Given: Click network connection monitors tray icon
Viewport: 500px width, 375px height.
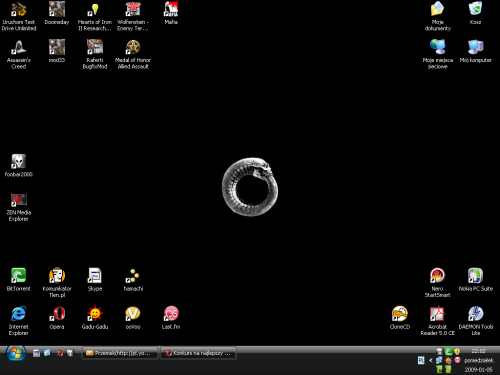Looking at the screenshot, I should coord(439,360).
